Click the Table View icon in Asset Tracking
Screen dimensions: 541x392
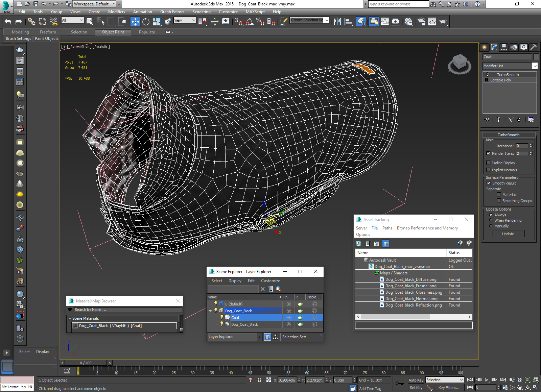pyautogui.click(x=386, y=244)
